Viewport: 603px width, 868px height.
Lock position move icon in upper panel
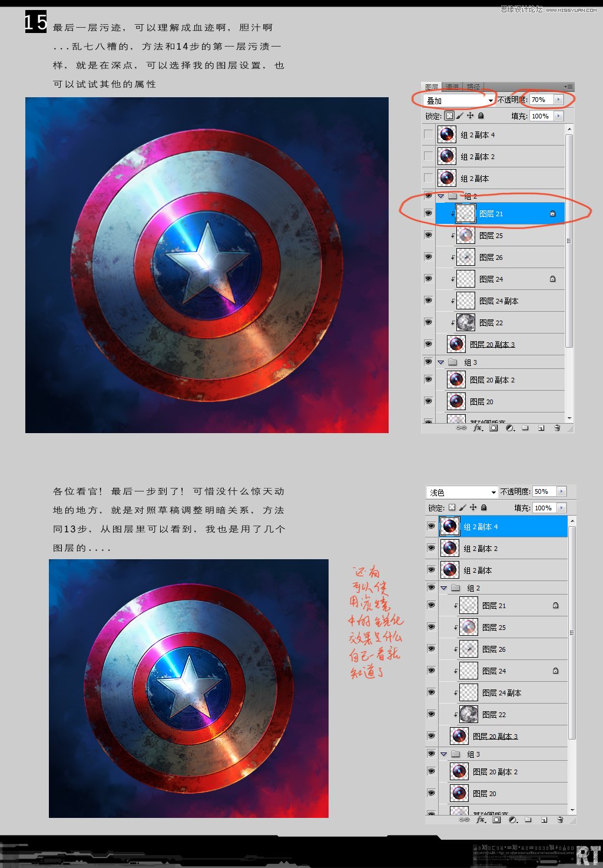[471, 116]
